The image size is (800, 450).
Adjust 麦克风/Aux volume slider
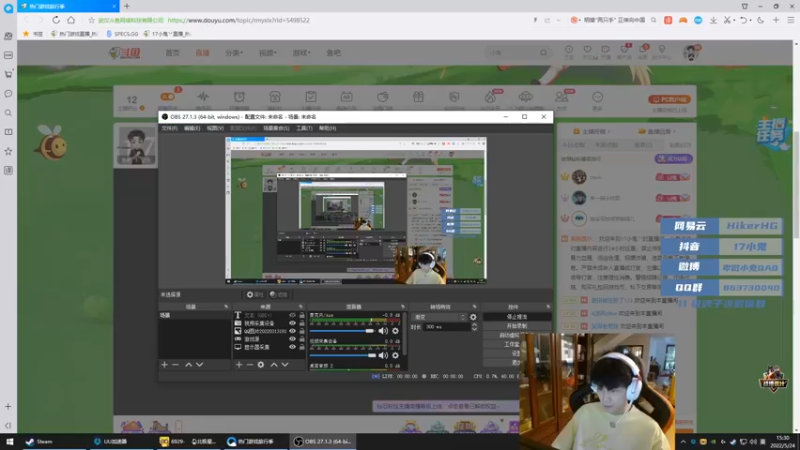(342, 331)
